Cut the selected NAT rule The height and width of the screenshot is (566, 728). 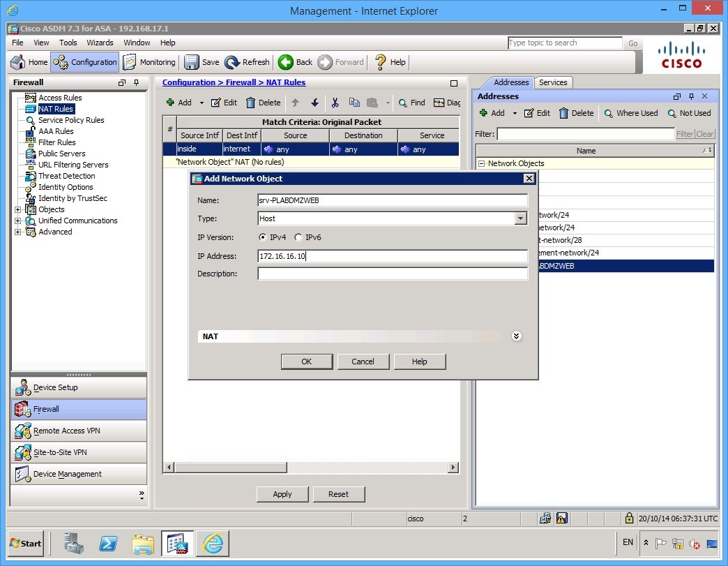pyautogui.click(x=335, y=103)
